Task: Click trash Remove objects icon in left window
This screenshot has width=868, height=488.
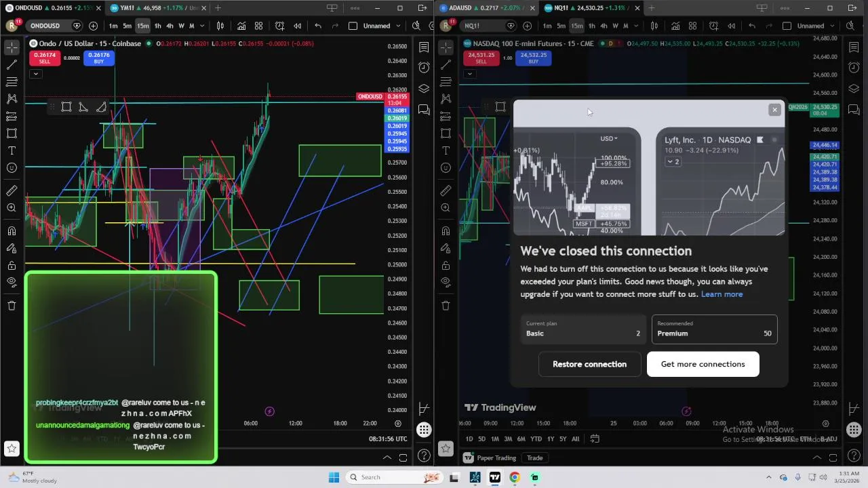Action: (12, 306)
